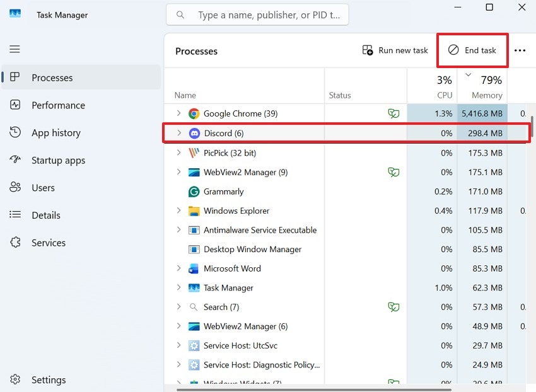Sort by the Name column header

[244, 86]
